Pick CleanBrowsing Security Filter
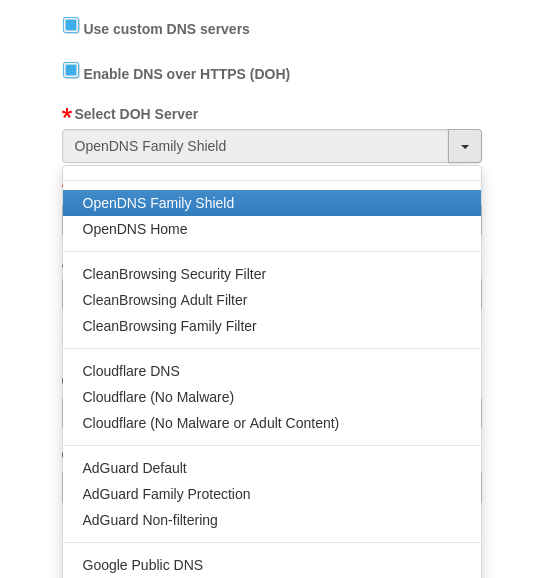 272,274
